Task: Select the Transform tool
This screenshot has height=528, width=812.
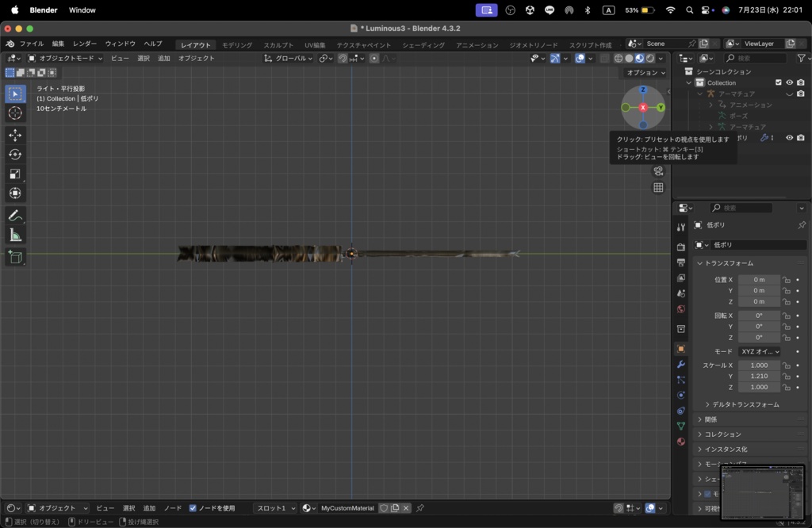Action: 15,193
